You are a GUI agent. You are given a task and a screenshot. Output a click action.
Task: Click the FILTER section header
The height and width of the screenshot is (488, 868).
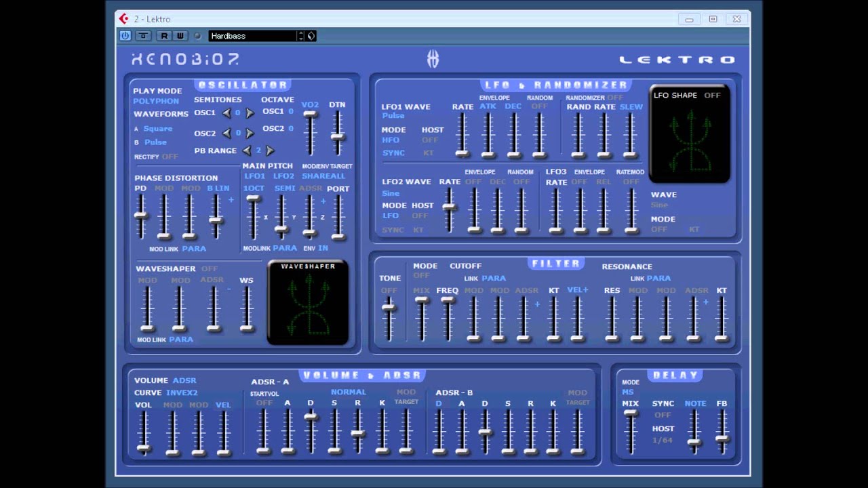click(556, 263)
